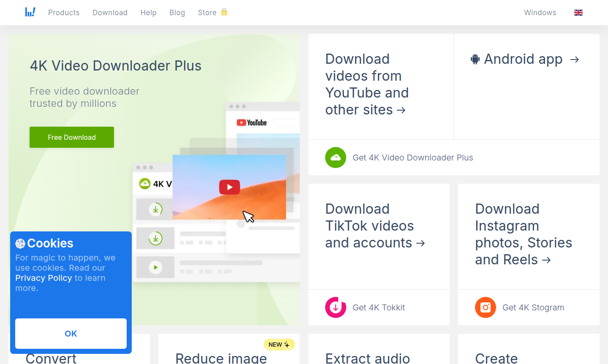Open the Windows platform selector
This screenshot has height=364, width=608.
pyautogui.click(x=540, y=13)
